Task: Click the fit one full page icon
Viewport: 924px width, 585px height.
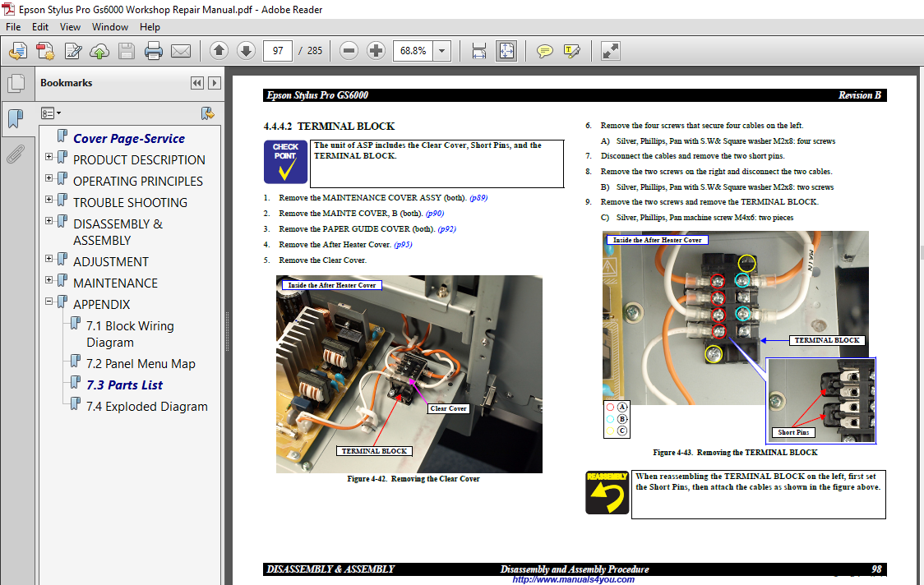Action: (x=506, y=51)
